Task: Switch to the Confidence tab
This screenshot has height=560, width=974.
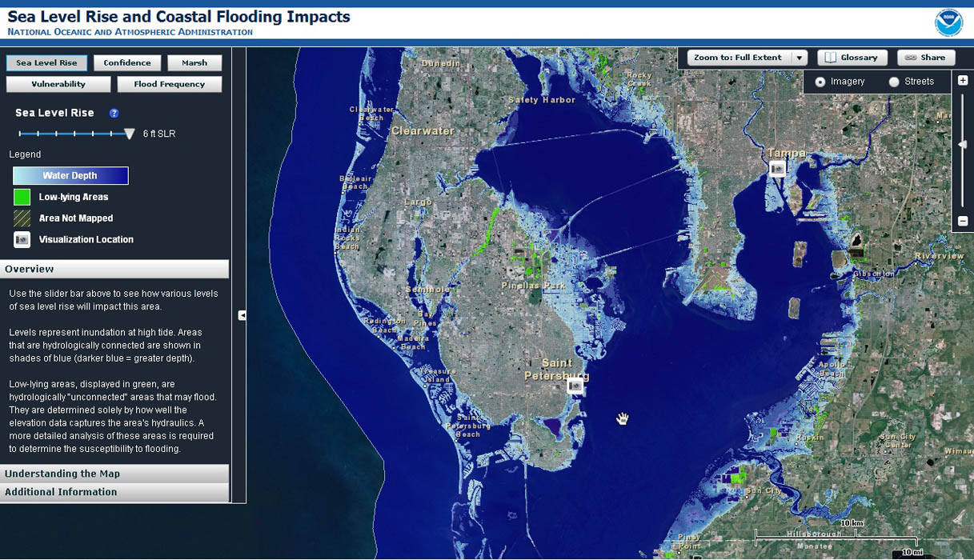Action: [127, 63]
